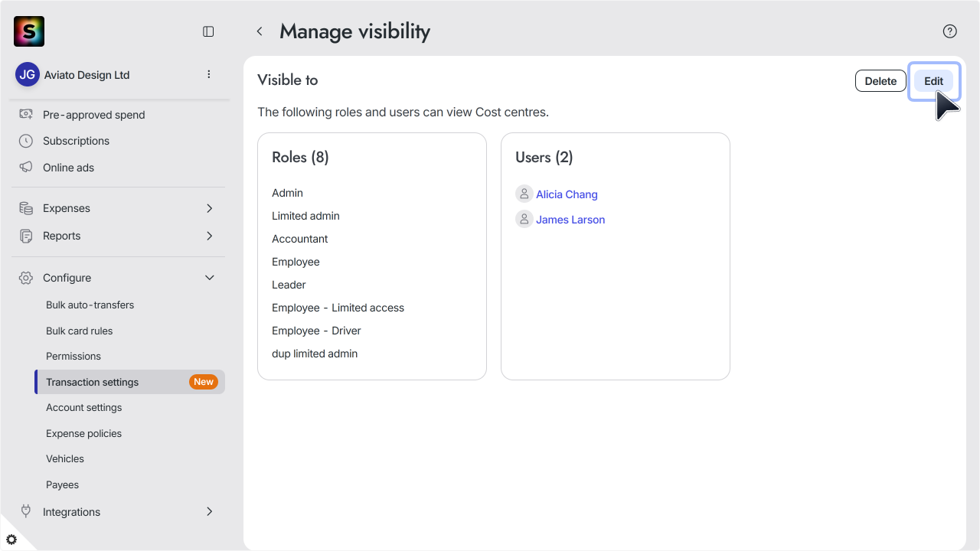
Task: Expand the Expenses submenu chevron
Action: [210, 208]
